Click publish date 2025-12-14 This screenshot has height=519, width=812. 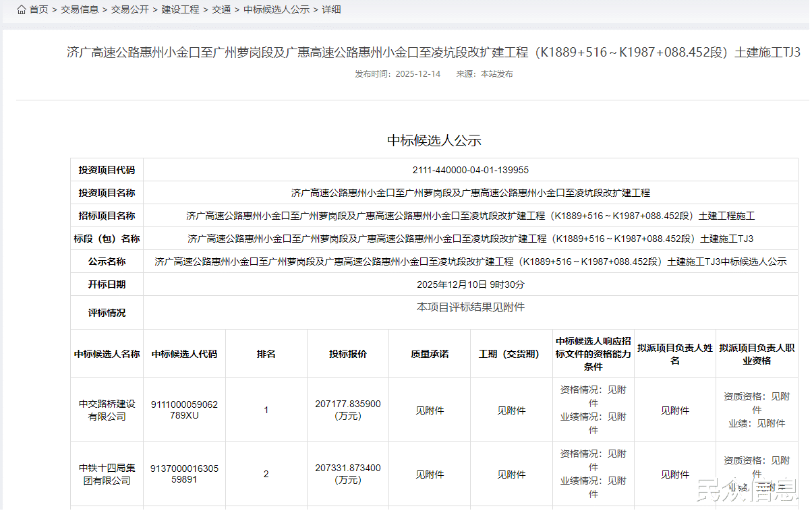coord(417,74)
